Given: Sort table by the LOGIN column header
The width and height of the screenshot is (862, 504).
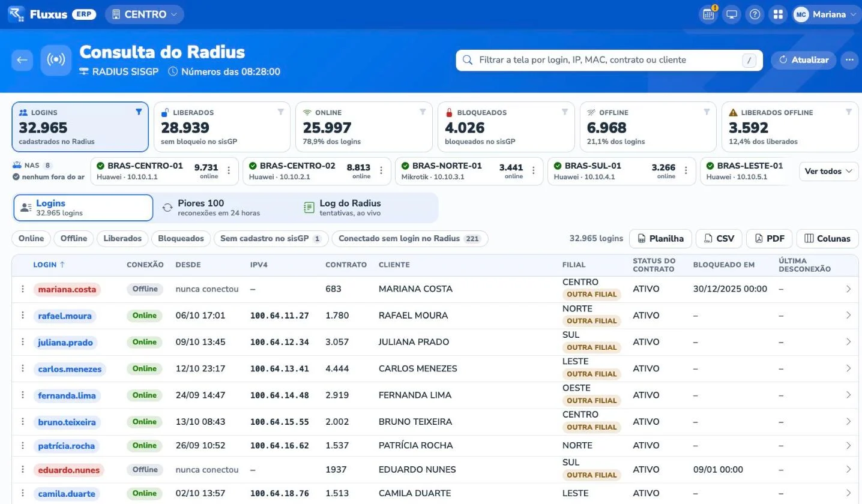Looking at the screenshot, I should [x=49, y=265].
